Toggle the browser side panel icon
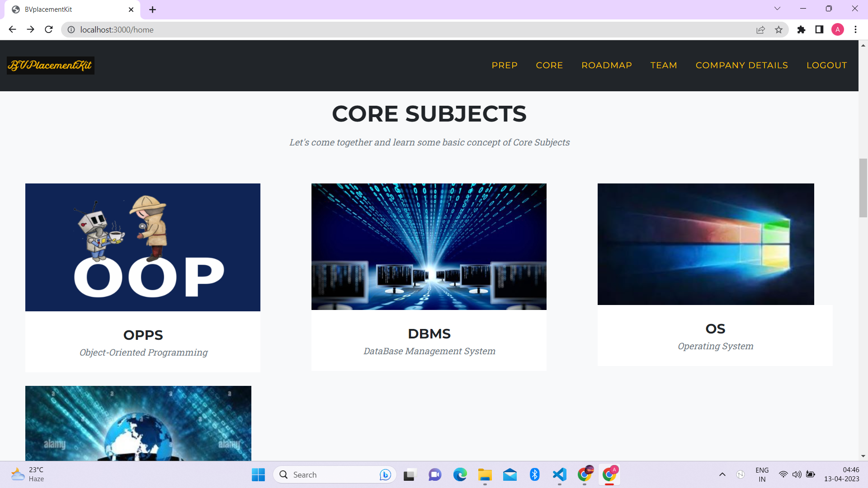The height and width of the screenshot is (488, 868). 819,29
